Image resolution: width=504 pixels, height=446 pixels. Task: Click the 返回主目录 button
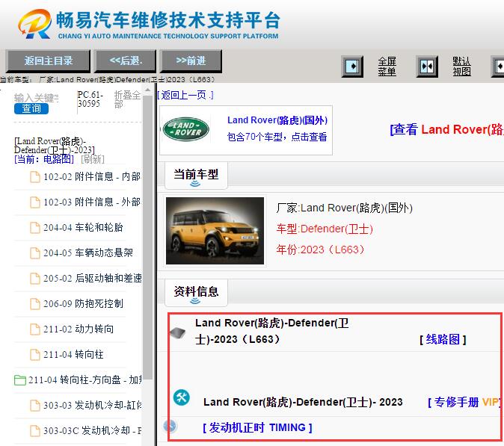(x=48, y=61)
